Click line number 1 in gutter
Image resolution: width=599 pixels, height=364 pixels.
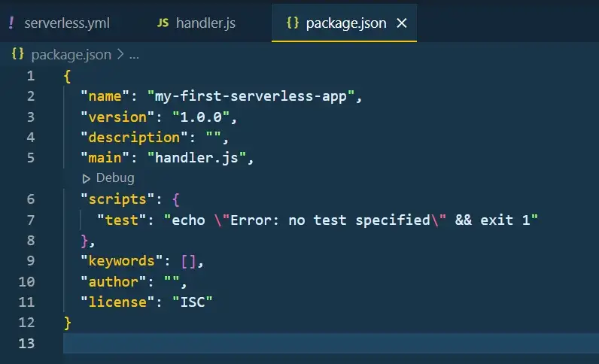pyautogui.click(x=30, y=76)
